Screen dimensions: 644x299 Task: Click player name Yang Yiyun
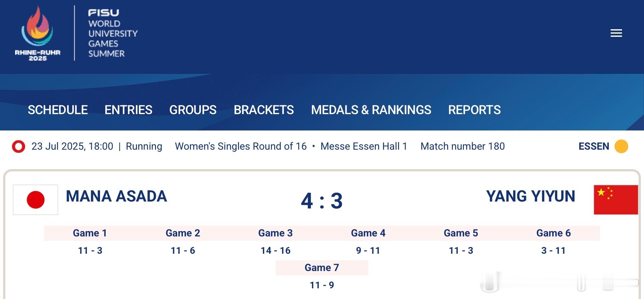click(x=530, y=196)
